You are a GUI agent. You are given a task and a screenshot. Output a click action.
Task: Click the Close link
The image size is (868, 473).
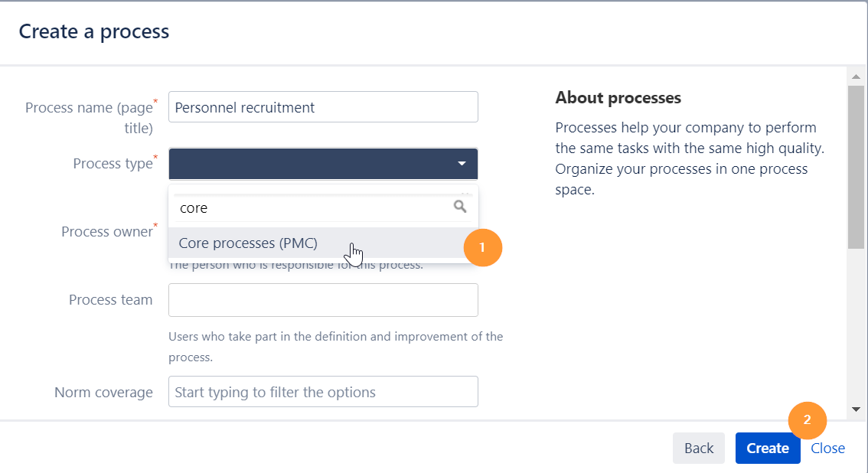827,448
